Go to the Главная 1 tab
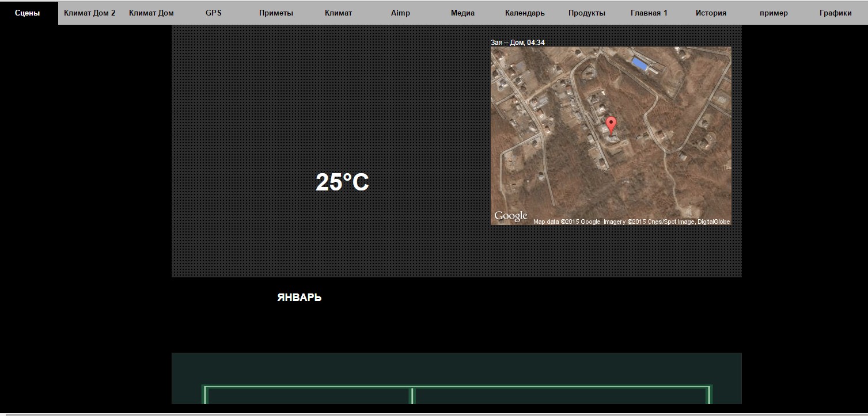 tap(649, 13)
